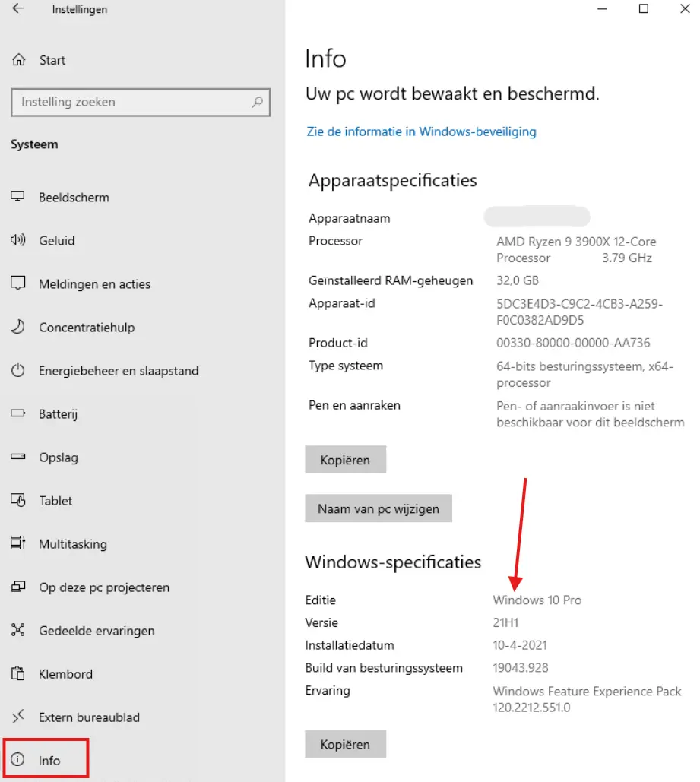
Task: Select the processor value AMD Ryzen 9 3900X
Action: pyautogui.click(x=576, y=250)
